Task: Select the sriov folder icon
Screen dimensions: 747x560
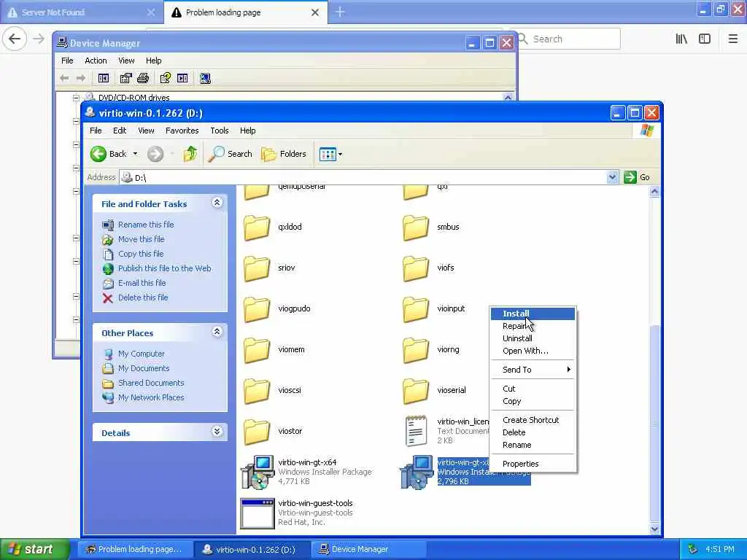Action: pyautogui.click(x=257, y=268)
